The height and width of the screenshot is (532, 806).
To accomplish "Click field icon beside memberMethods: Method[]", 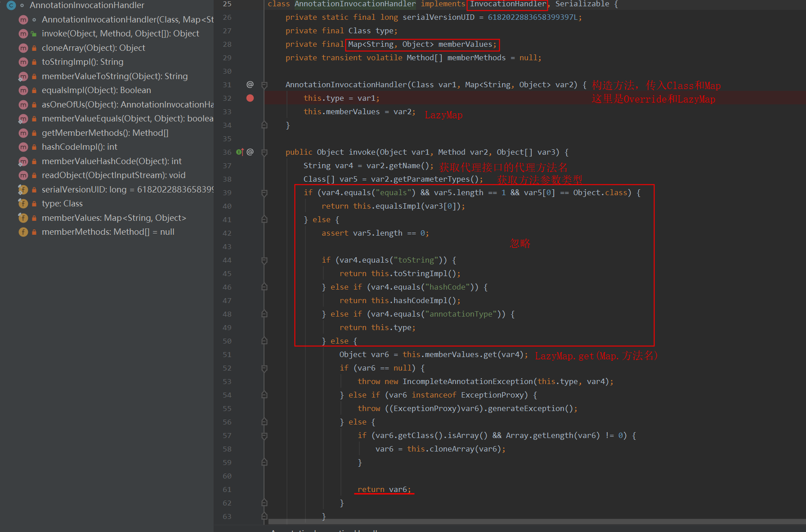I will coord(23,232).
